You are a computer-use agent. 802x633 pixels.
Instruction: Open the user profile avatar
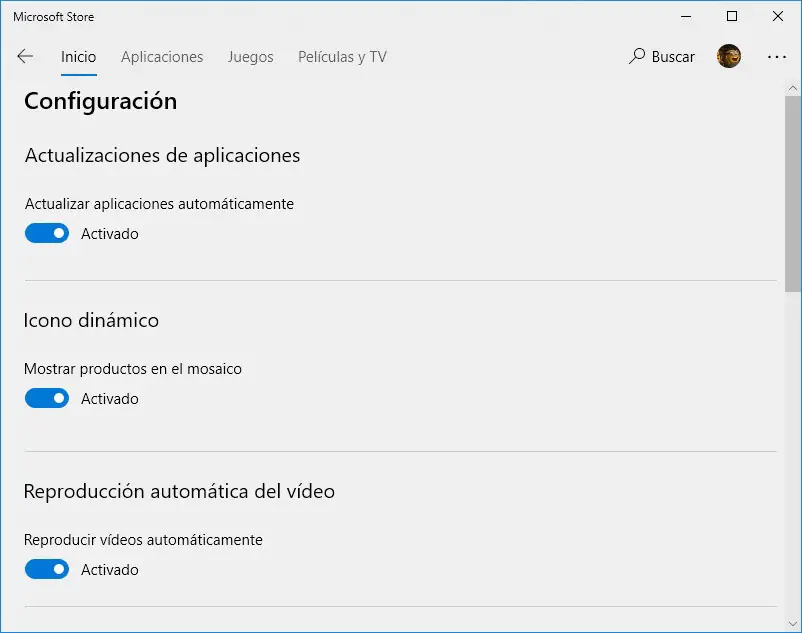(x=729, y=57)
